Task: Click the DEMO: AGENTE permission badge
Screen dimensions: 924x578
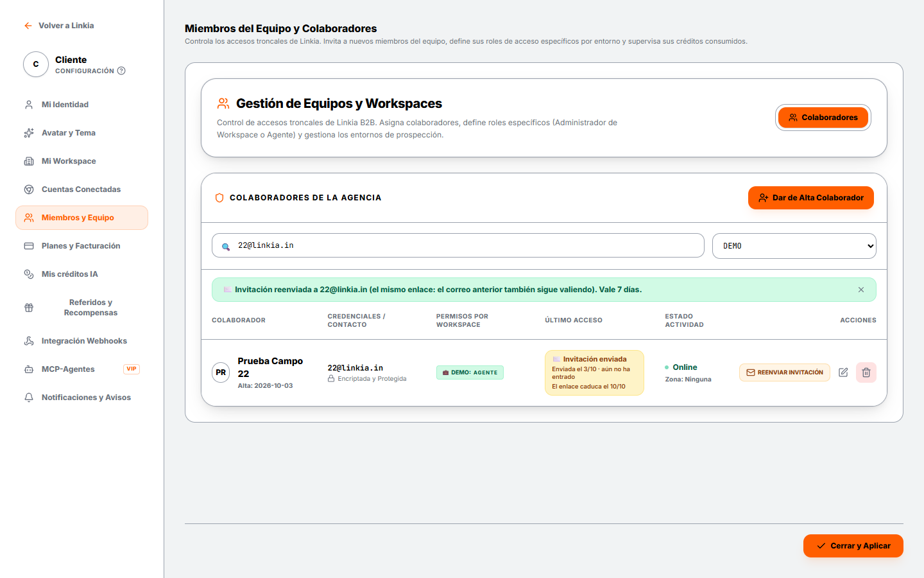Action: (x=470, y=372)
